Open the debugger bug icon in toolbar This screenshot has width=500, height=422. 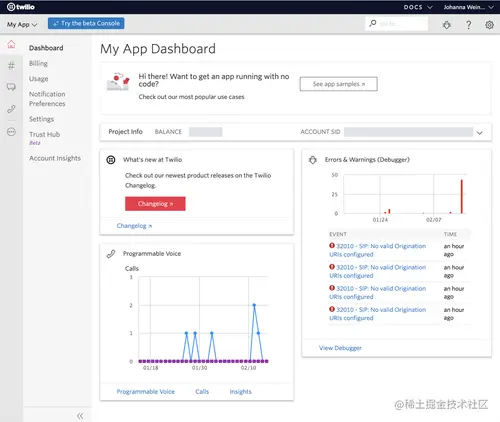click(x=447, y=25)
